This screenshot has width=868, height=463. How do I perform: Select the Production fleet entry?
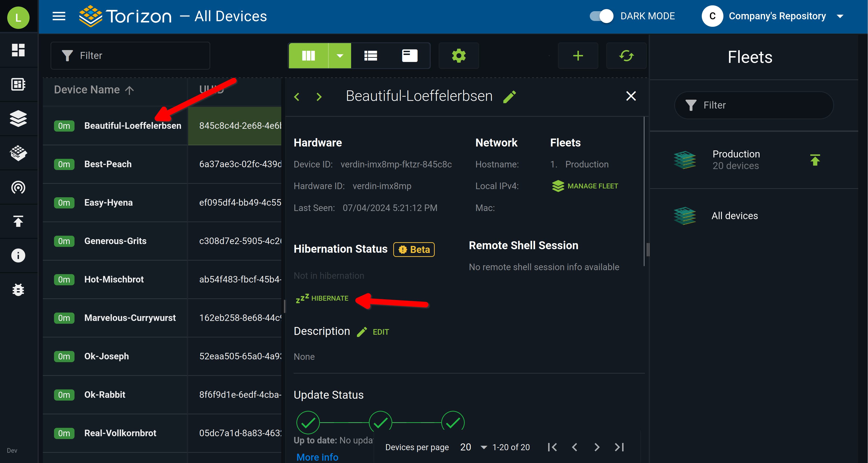point(754,160)
